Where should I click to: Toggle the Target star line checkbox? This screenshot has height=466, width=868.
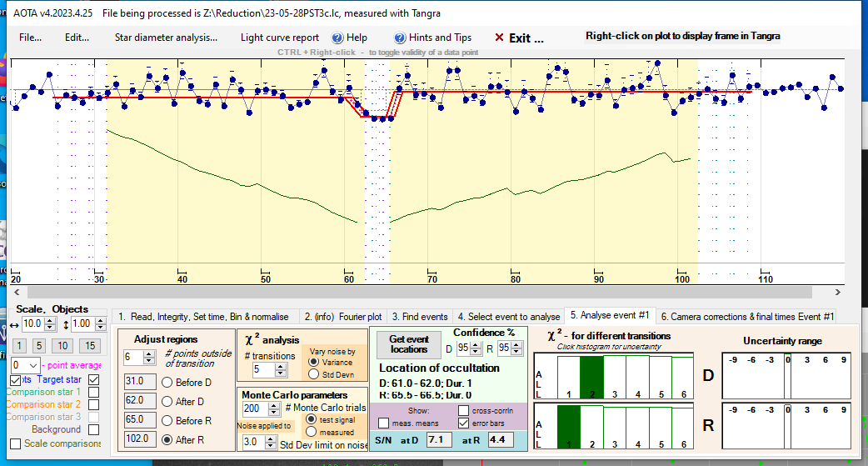tap(94, 379)
